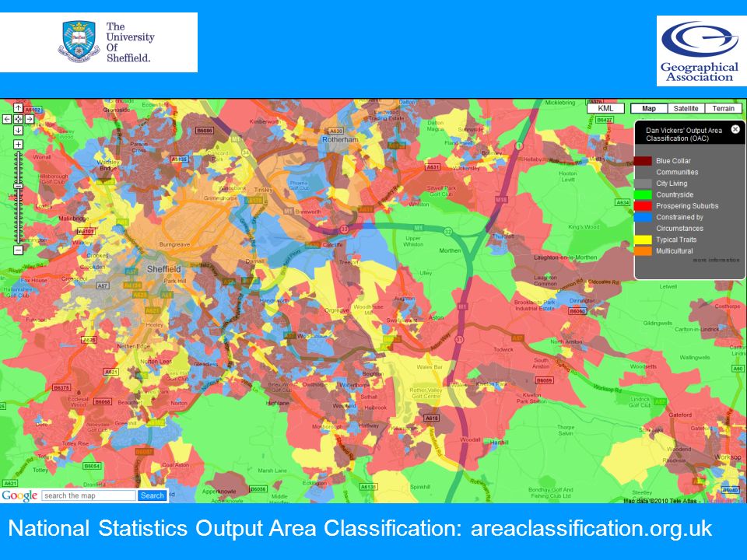Click the B6375 road shield
This screenshot has width=747, height=560.
[x=61, y=387]
